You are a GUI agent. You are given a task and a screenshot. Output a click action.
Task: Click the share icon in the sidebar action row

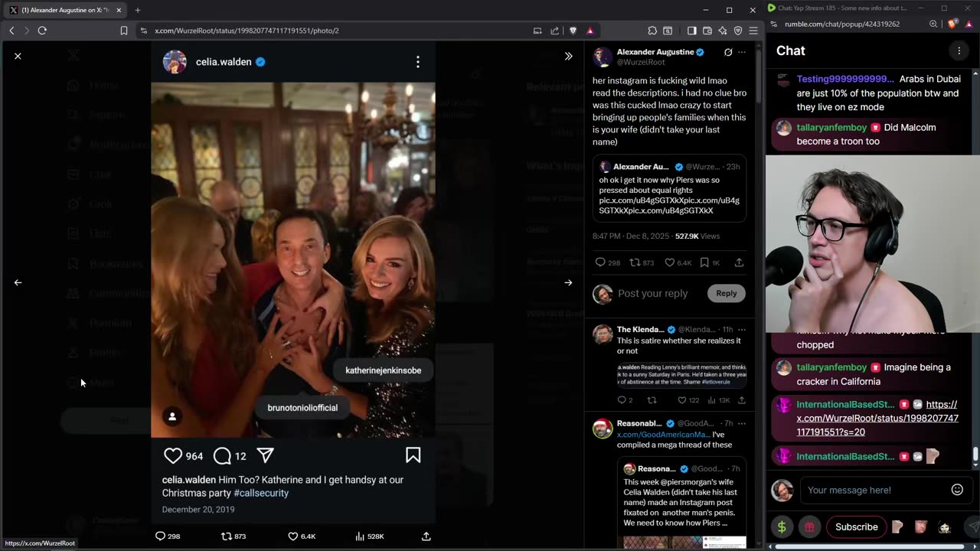[739, 262]
